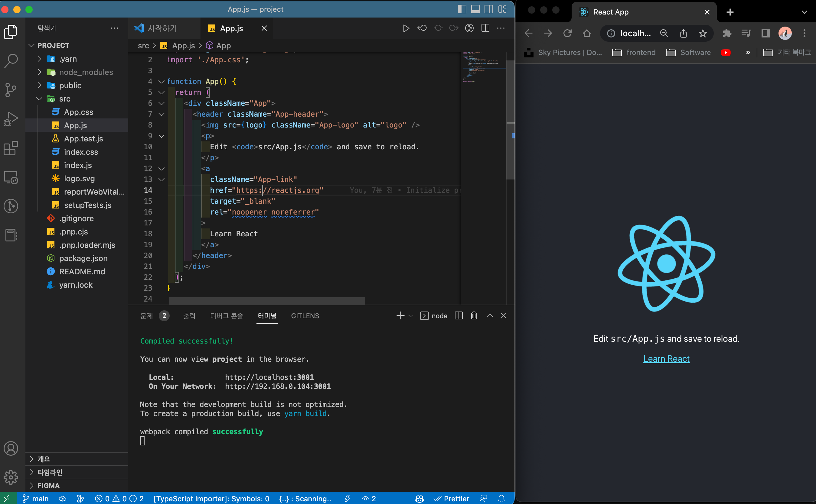Toggle Chrome side panel

point(765,33)
